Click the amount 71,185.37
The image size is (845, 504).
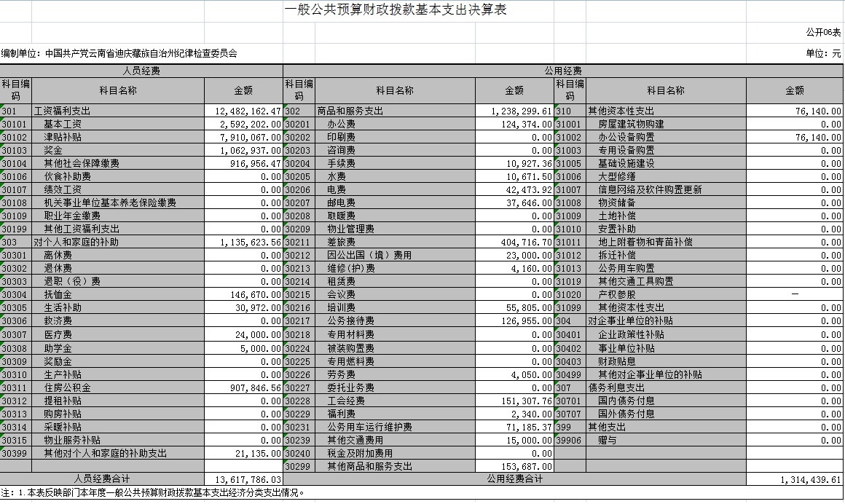515,427
